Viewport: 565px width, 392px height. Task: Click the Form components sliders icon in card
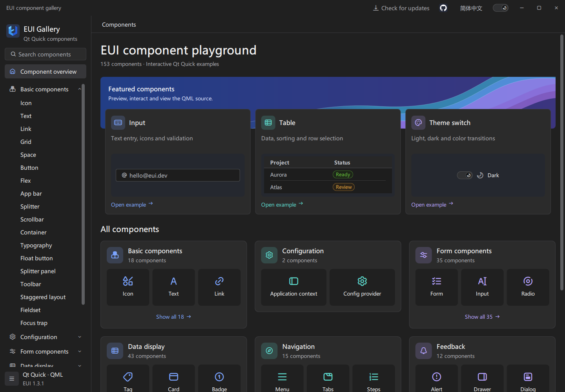(x=424, y=255)
